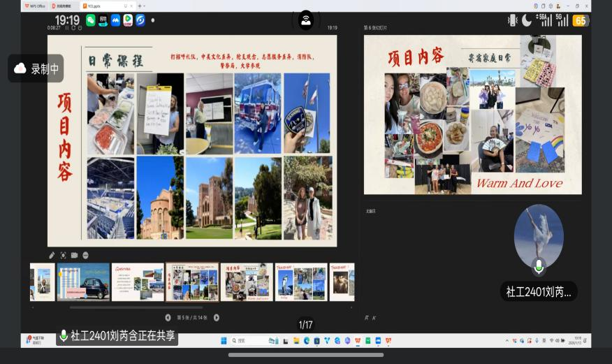Expand the system tray hidden icons chevron
612x364 pixels.
click(507, 341)
